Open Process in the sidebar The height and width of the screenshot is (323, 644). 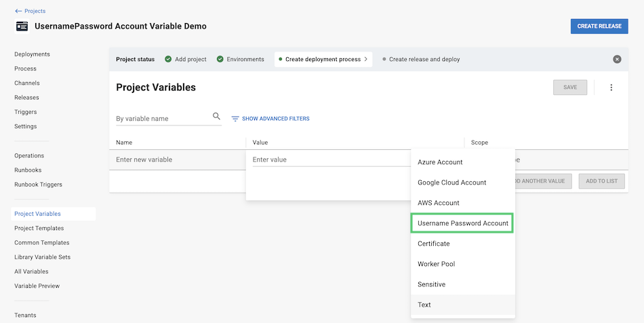pos(26,69)
